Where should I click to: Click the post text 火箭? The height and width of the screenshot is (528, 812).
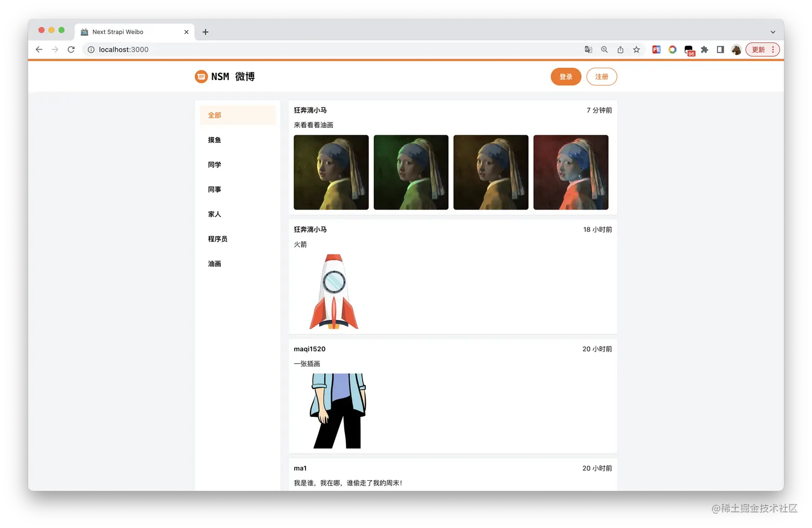click(300, 244)
